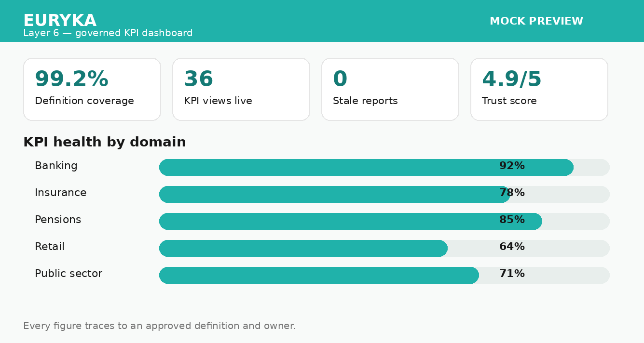
Task: Click the 'Layer 6 — governed KPI dashboard' subtitle
Action: (x=108, y=33)
